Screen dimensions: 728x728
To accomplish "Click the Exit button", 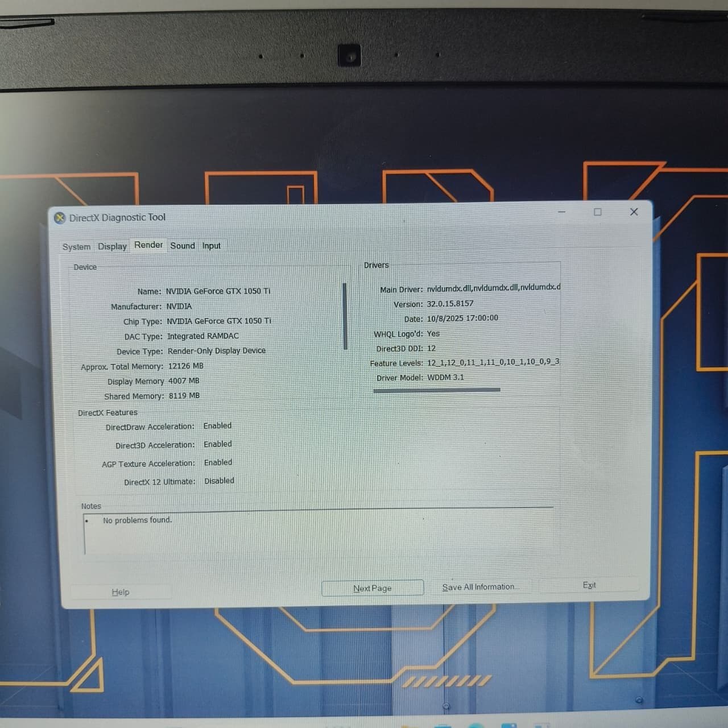I will pos(589,585).
